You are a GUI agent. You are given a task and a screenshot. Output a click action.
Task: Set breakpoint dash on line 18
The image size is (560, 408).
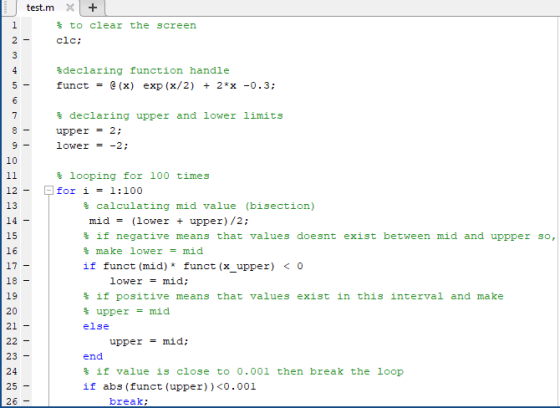click(26, 280)
